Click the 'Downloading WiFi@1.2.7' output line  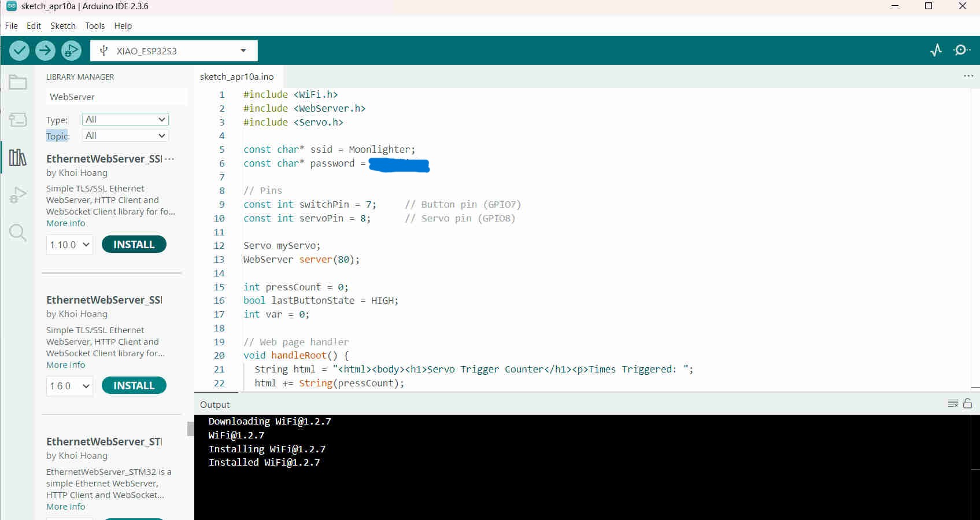[x=270, y=422]
